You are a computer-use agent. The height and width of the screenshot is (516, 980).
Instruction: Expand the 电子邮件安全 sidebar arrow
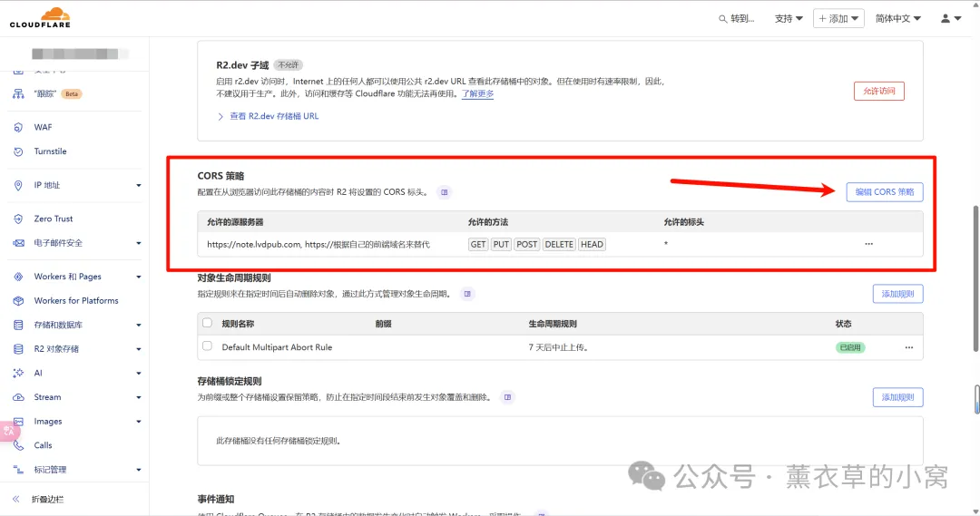[x=139, y=243]
